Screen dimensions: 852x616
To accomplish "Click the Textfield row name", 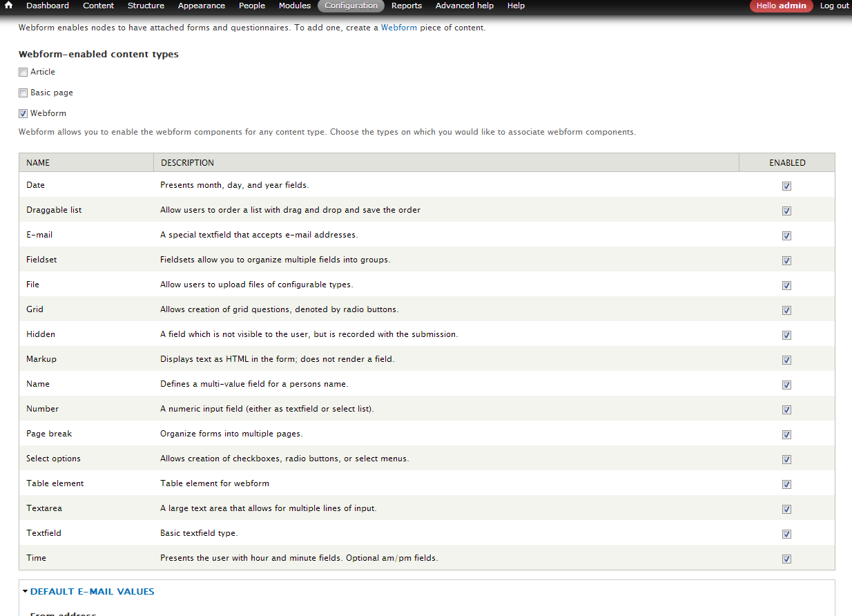I will tap(43, 533).
